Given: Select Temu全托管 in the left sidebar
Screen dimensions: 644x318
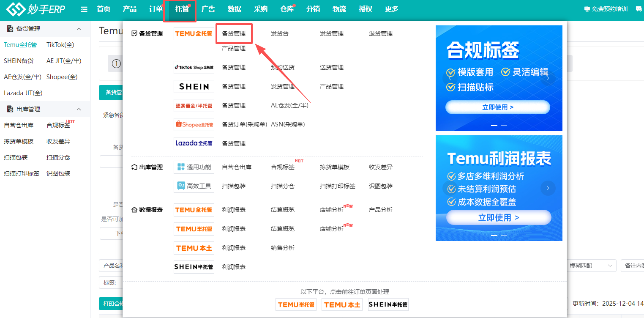Looking at the screenshot, I should pos(20,45).
